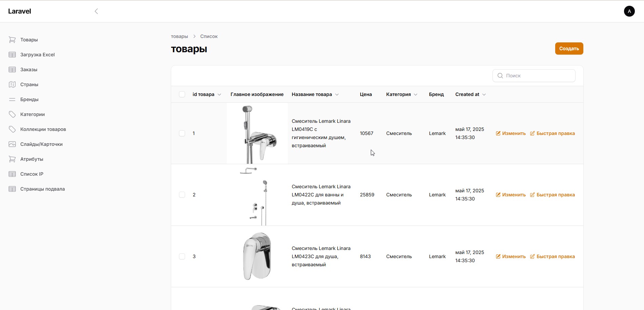The height and width of the screenshot is (310, 644).
Task: Click the Атрибуты cart icon
Action: coord(12,159)
